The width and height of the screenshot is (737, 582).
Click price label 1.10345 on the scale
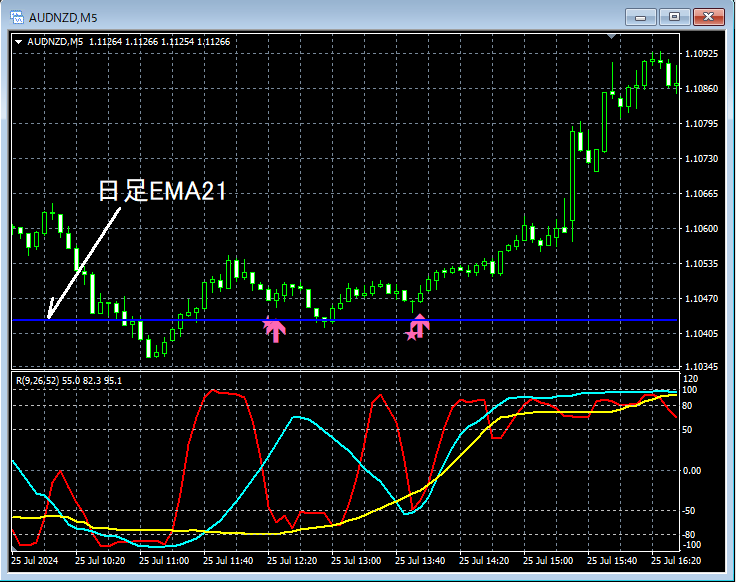702,366
